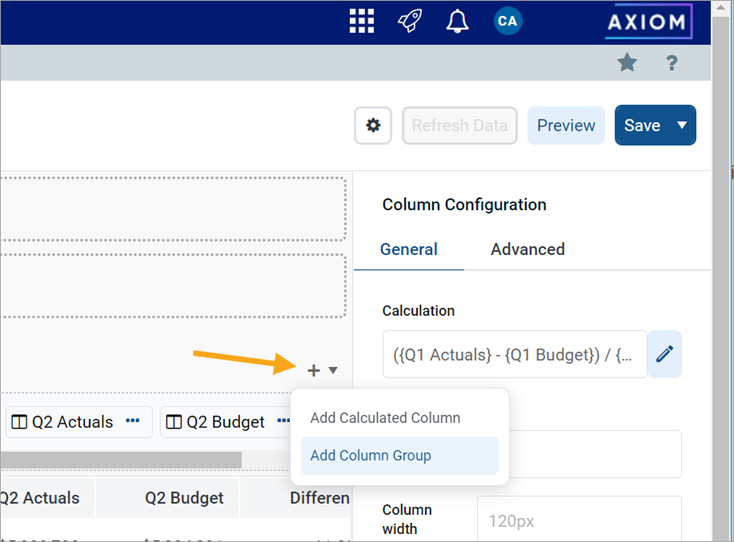Open help via question mark icon

tap(672, 63)
